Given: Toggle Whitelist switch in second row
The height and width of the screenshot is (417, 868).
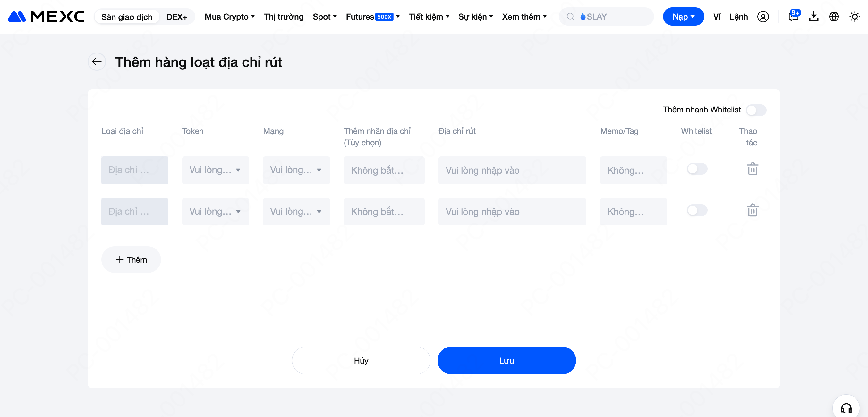Looking at the screenshot, I should pos(697,210).
